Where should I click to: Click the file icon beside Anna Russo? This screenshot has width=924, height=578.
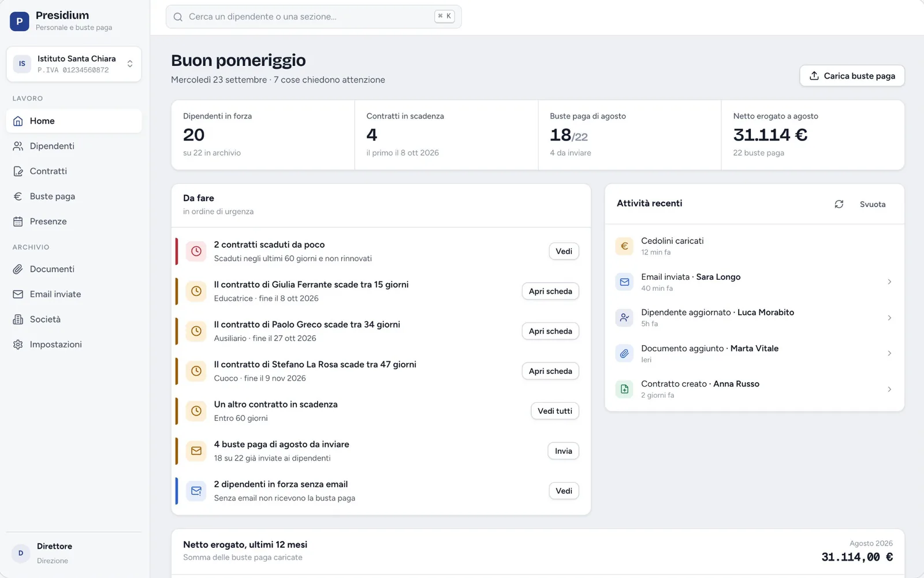pos(624,389)
